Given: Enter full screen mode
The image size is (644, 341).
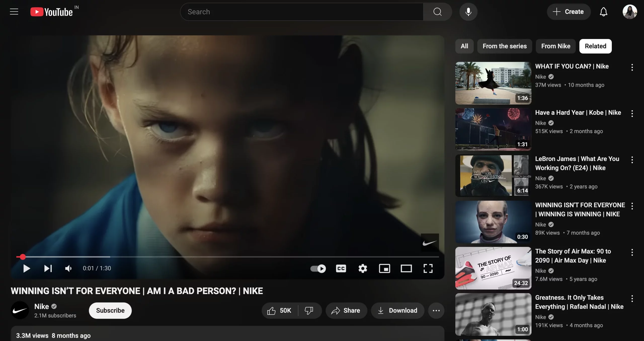Looking at the screenshot, I should [x=428, y=269].
